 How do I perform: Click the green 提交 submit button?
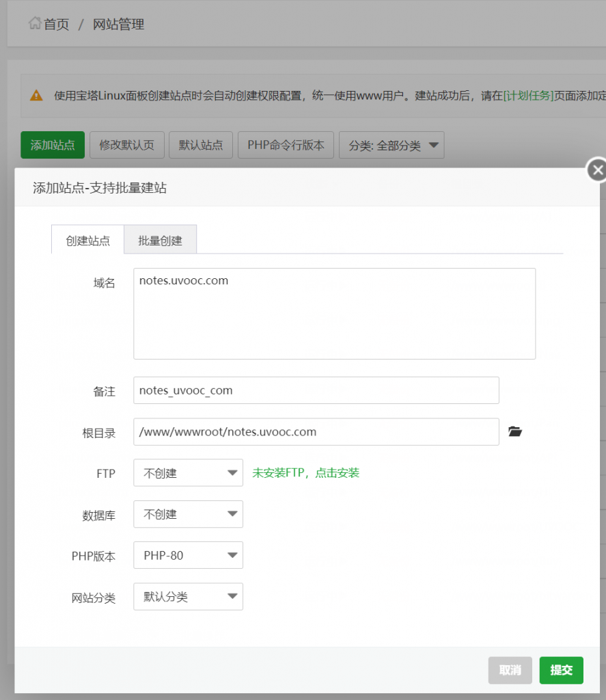click(561, 671)
